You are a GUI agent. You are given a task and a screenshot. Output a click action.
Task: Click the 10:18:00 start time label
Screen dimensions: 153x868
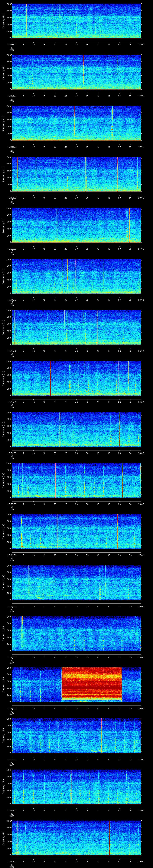[12, 147]
